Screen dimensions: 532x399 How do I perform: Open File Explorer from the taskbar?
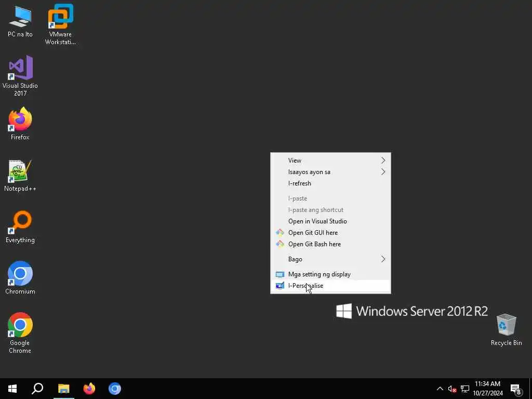coord(63,389)
